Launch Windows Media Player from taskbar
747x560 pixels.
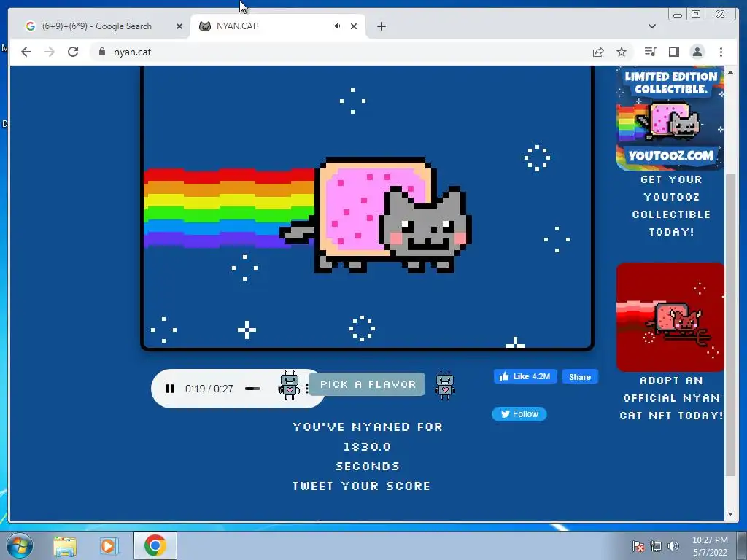109,546
